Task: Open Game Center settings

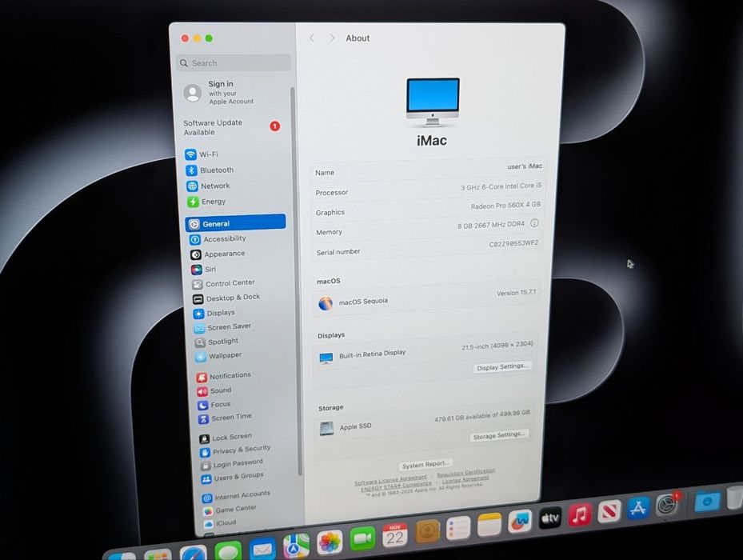Action: click(x=230, y=510)
